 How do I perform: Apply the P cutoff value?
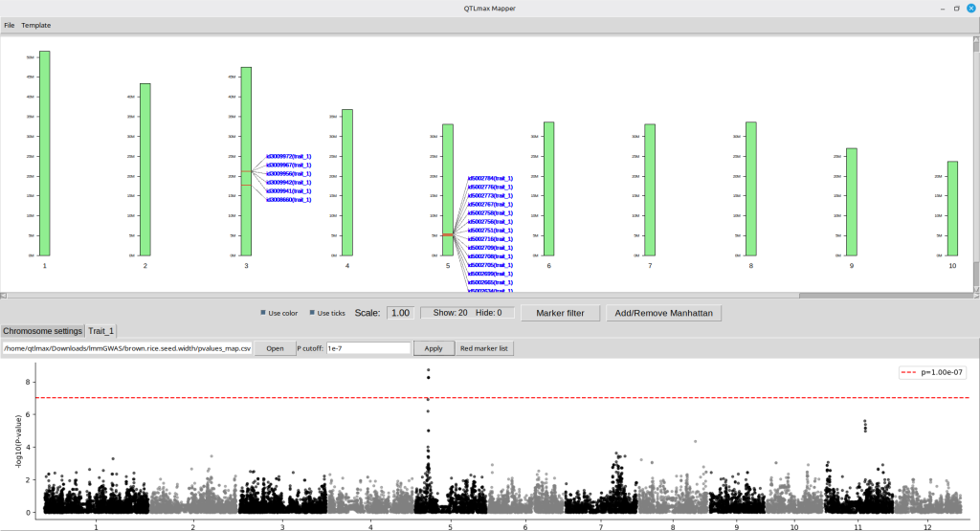click(434, 349)
